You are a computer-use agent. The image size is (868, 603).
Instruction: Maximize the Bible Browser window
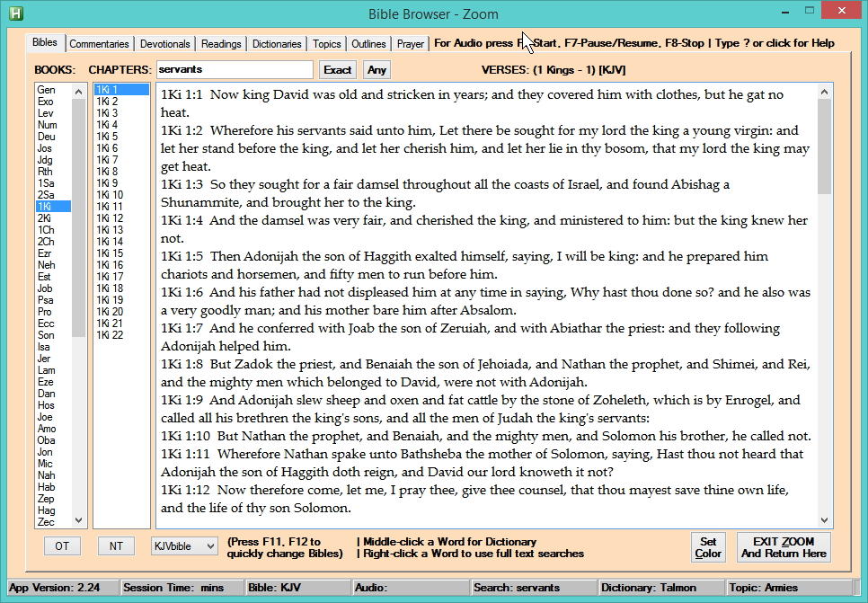coord(810,11)
